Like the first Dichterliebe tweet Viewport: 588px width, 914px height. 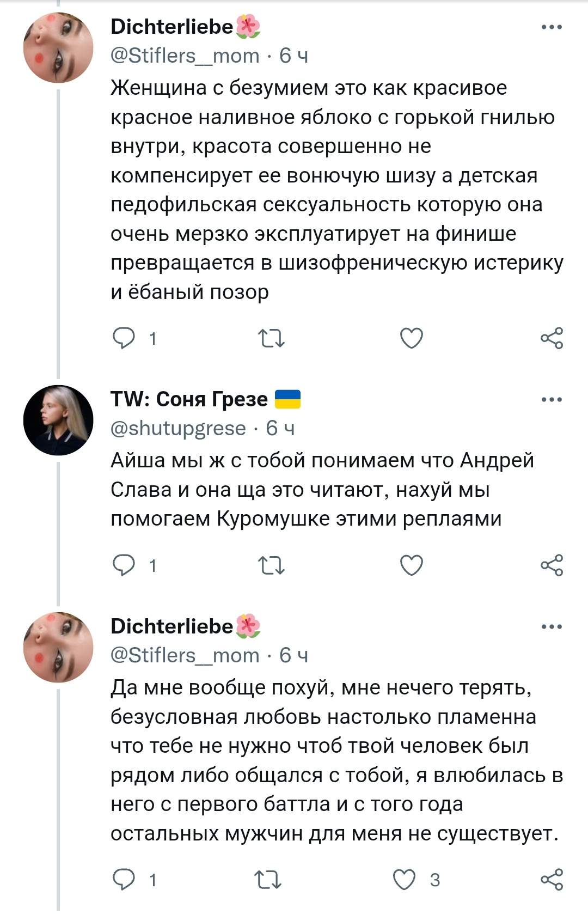point(411,338)
